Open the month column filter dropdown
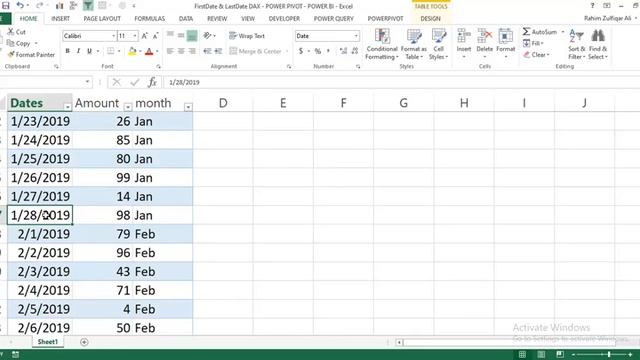640x360 pixels. click(188, 107)
